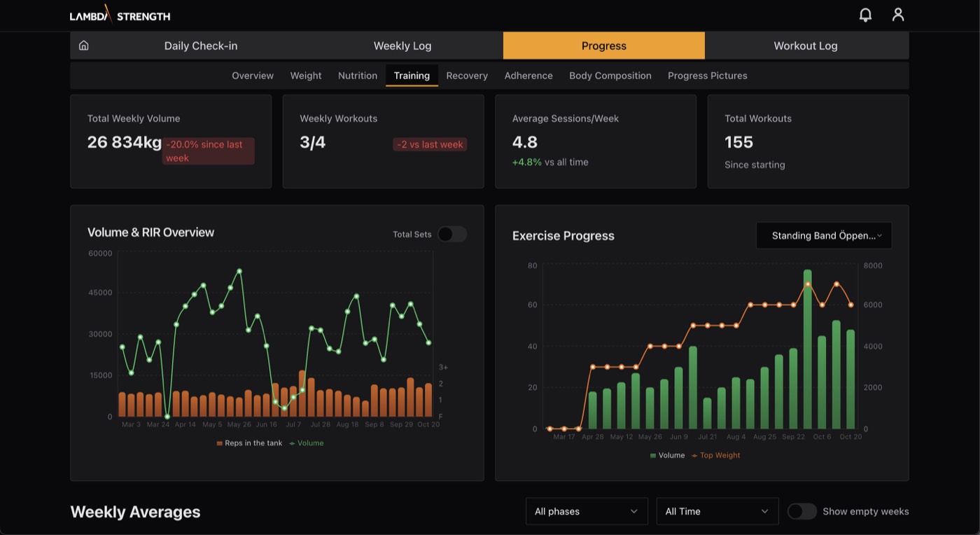Open the Progress Pictures sub-tab

pos(708,76)
